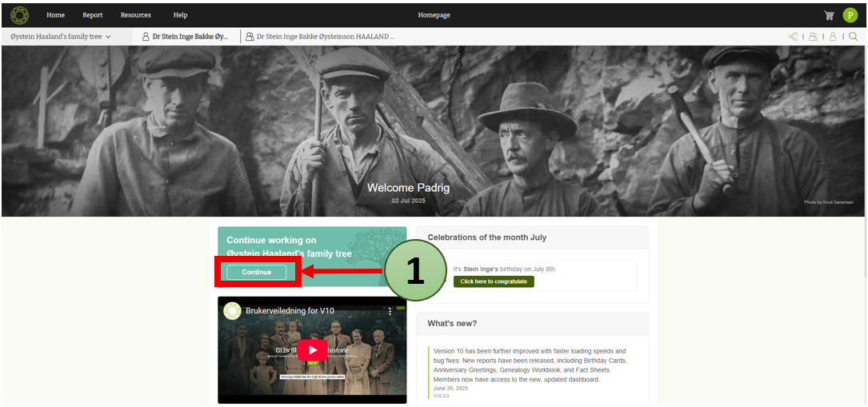This screenshot has height=407, width=868.
Task: Open the Report menu
Action: [93, 15]
